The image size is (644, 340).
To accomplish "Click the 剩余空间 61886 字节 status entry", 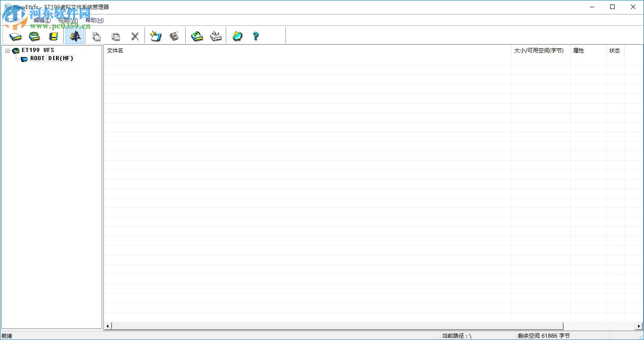I will click(x=544, y=336).
